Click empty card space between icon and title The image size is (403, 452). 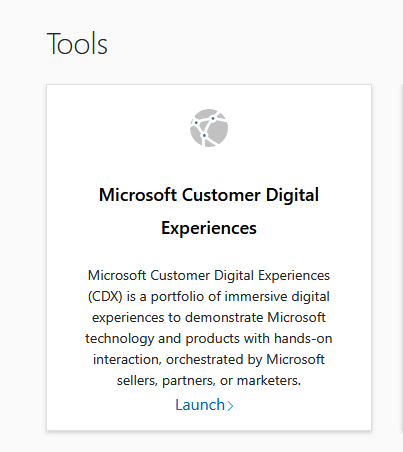[209, 165]
